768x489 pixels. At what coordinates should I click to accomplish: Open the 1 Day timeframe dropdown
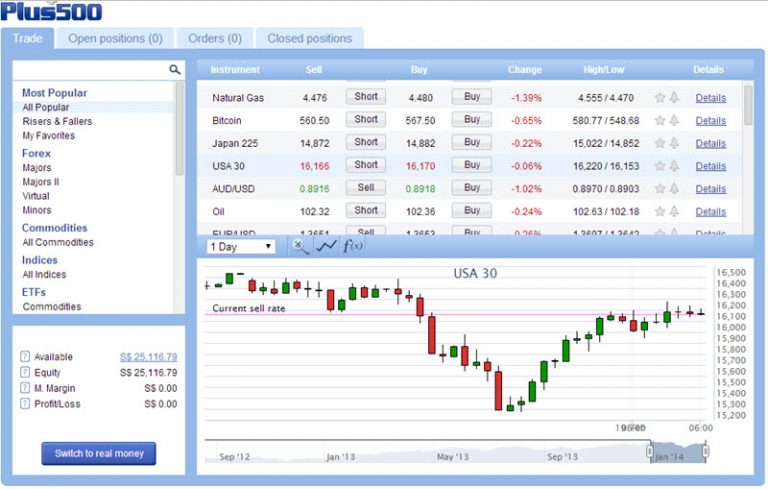tap(241, 246)
